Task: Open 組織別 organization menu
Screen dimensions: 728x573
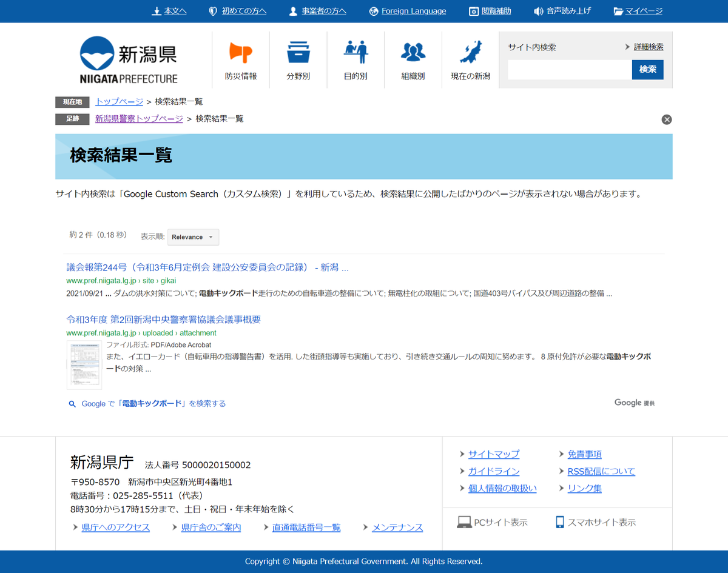Action: click(413, 60)
